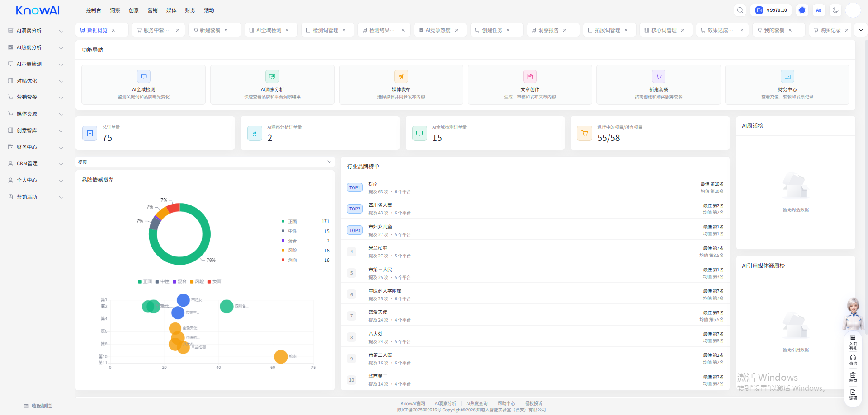Click the 新建套餐 cart icon
The height and width of the screenshot is (415, 868).
pos(659,76)
